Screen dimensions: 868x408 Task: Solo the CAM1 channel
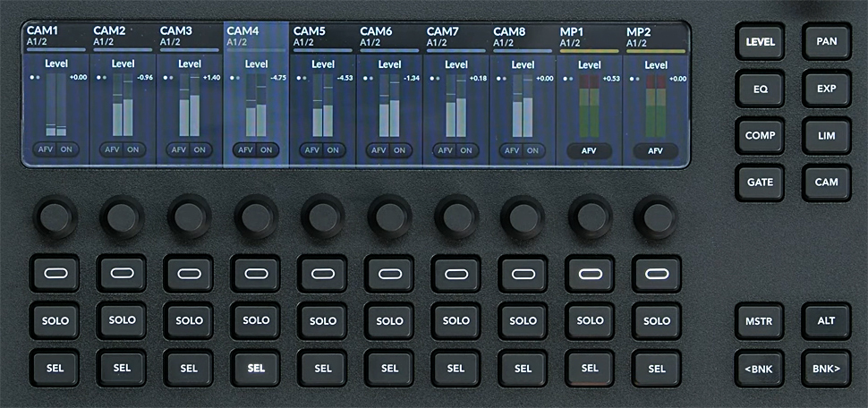pos(55,320)
